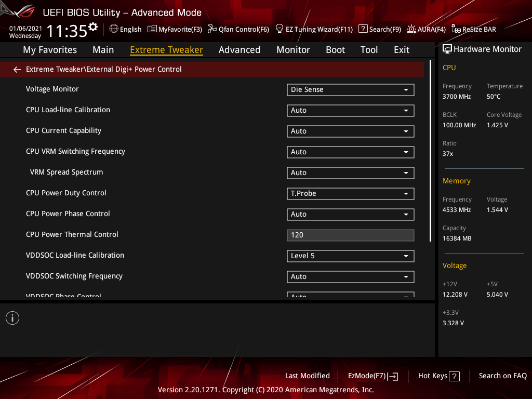The image size is (532, 399).
Task: Switch to the Advanced tab
Action: (239, 50)
